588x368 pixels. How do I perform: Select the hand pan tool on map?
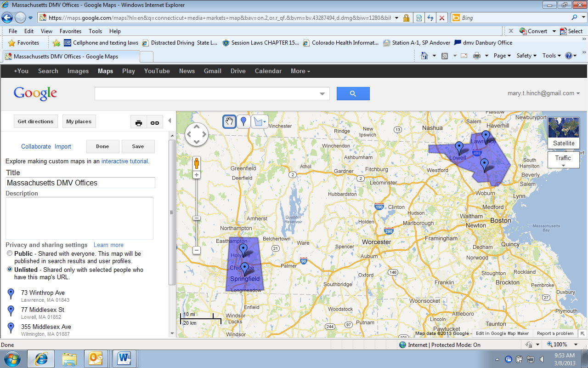click(x=229, y=121)
